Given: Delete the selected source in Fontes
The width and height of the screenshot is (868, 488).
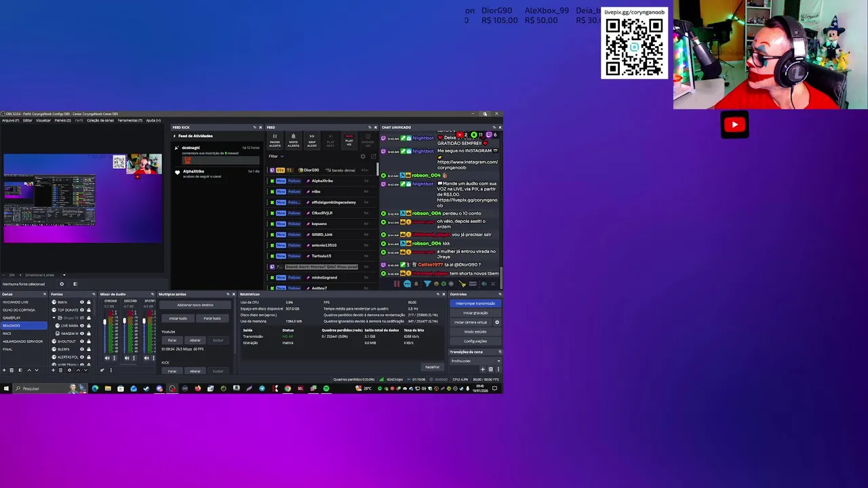Looking at the screenshot, I should pos(60,370).
